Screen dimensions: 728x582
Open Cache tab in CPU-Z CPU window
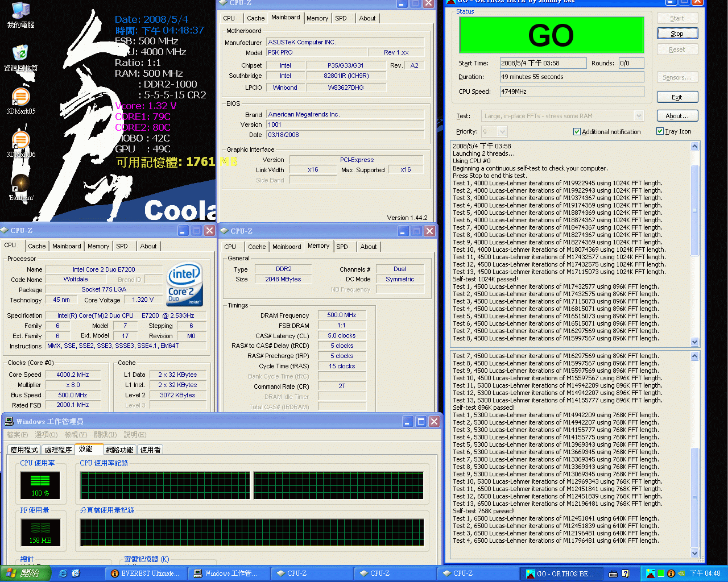coord(37,246)
